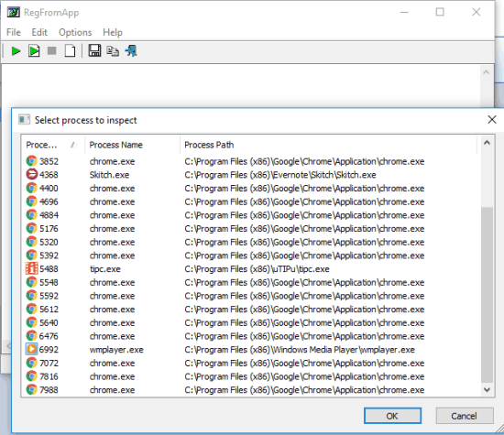Click the process list scrollbar thumb
The height and width of the screenshot is (435, 504).
click(x=487, y=295)
